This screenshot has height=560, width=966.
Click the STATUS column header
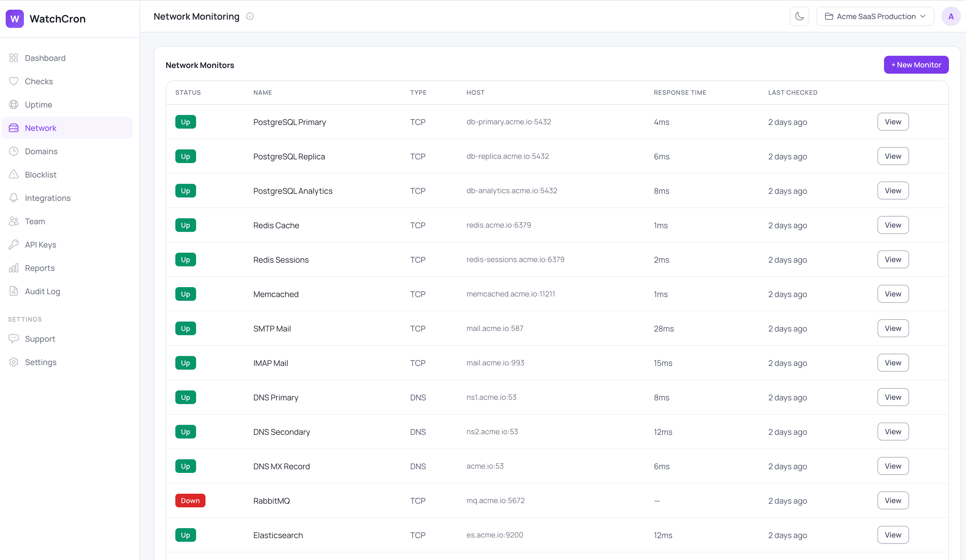pyautogui.click(x=188, y=92)
